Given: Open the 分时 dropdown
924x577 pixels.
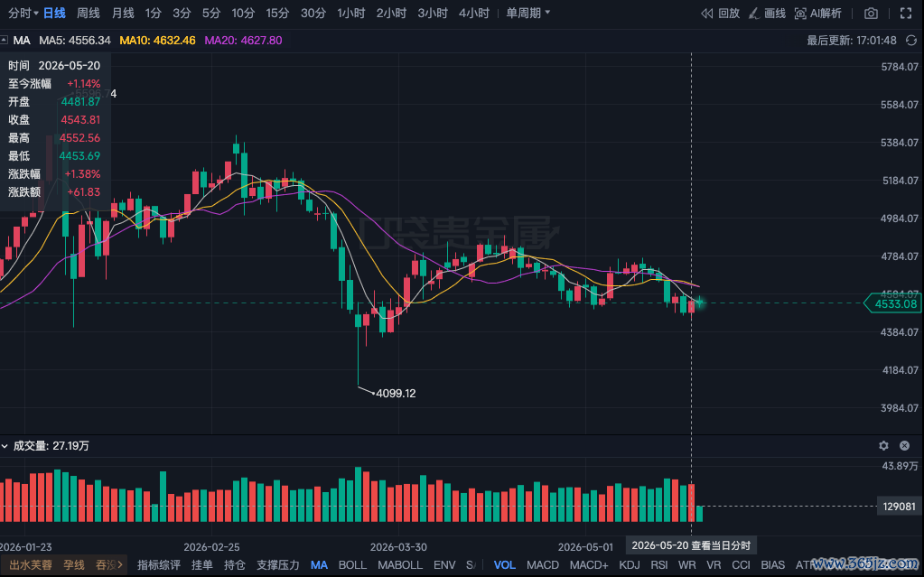Looking at the screenshot, I should [23, 13].
